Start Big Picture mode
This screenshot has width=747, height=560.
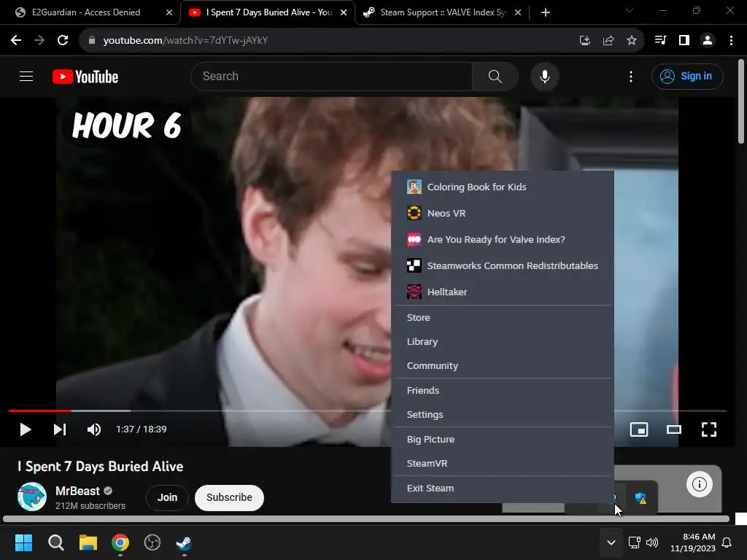(502, 439)
